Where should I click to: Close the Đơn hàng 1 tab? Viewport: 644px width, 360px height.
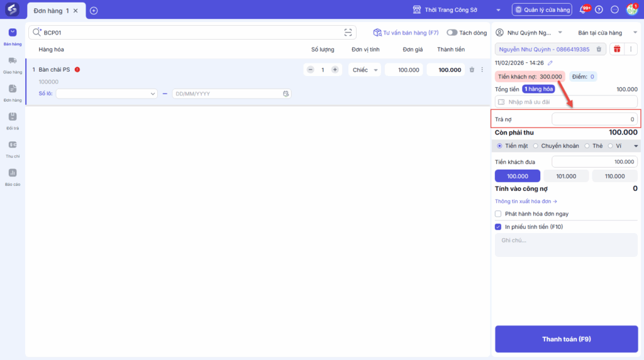(75, 11)
